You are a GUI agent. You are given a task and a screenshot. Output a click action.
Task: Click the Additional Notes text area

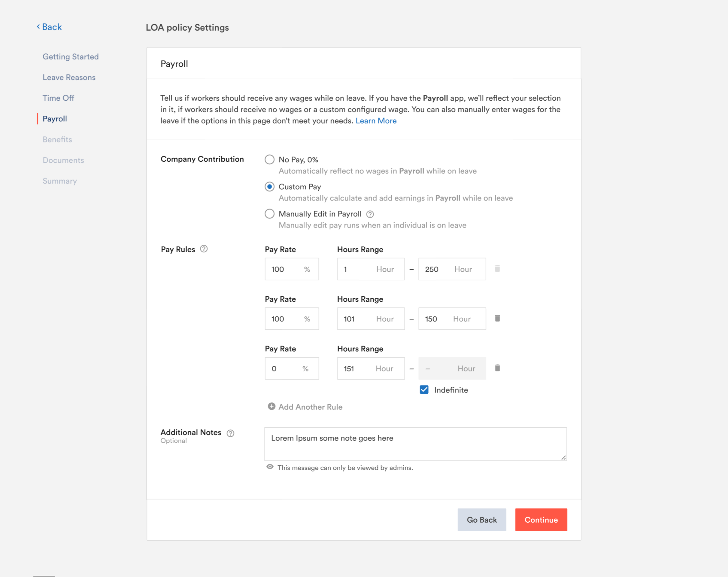point(415,444)
